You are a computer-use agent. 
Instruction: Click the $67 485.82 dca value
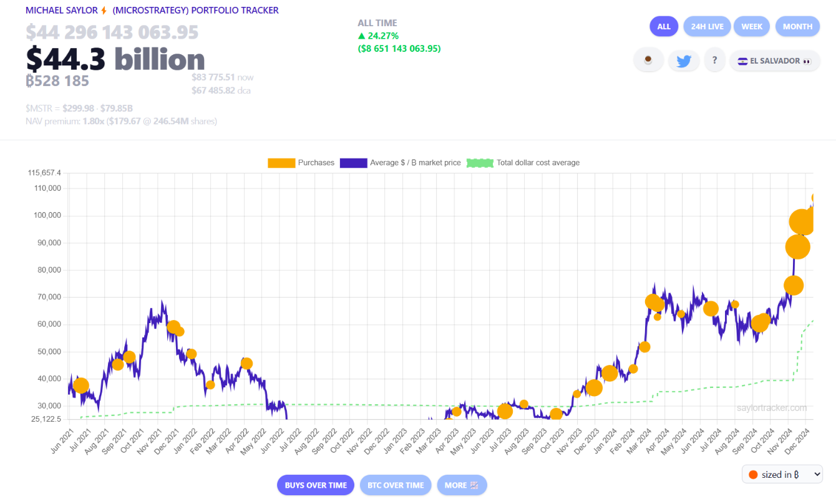(x=221, y=90)
